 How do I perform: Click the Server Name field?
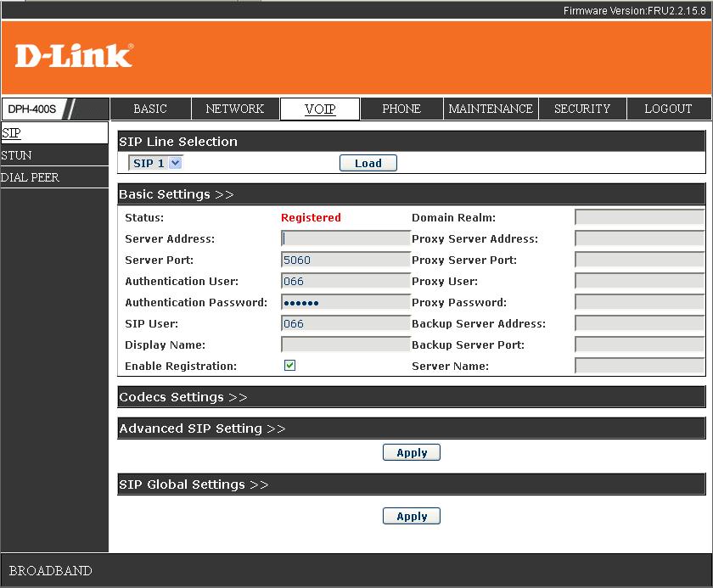click(x=640, y=366)
